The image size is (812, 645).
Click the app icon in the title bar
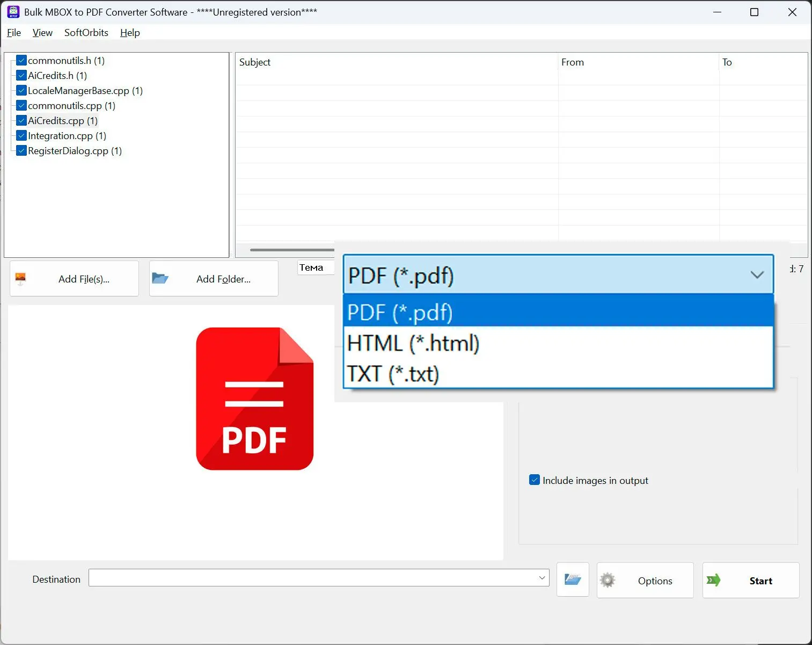tap(13, 12)
